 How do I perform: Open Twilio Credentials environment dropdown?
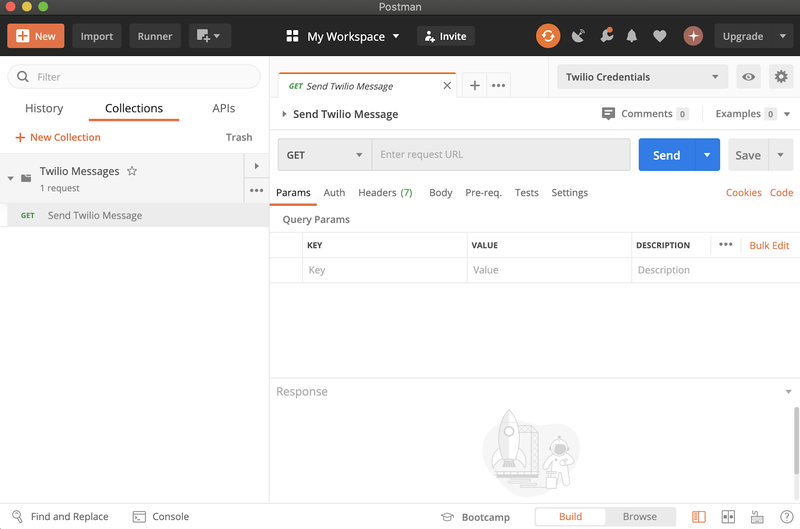tap(641, 77)
